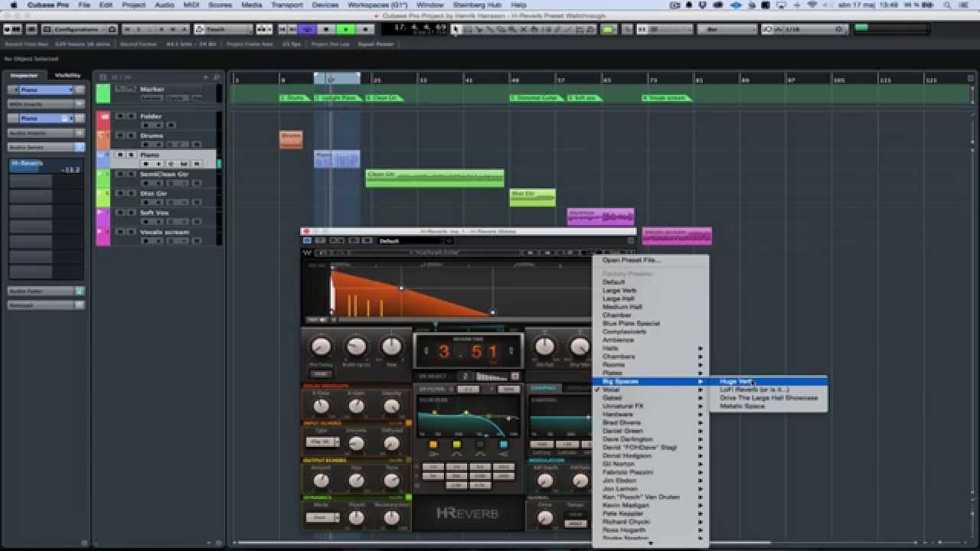Expand the MIDI Inserts inspector section
This screenshot has width=980, height=551.
(x=46, y=104)
